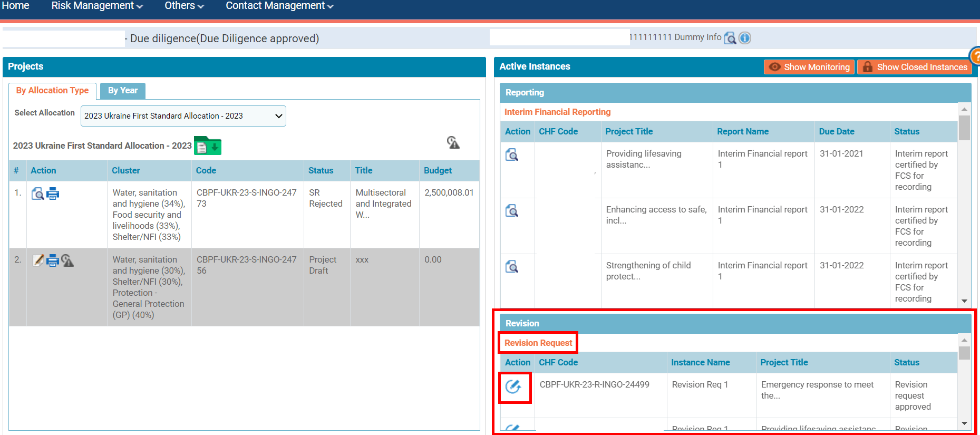Print project CBPF-UKR-23-S-INGO-24756
The height and width of the screenshot is (435, 980).
pyautogui.click(x=53, y=260)
